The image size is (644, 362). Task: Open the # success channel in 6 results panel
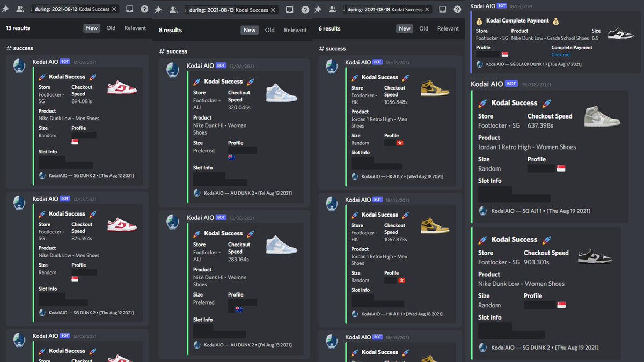(332, 49)
